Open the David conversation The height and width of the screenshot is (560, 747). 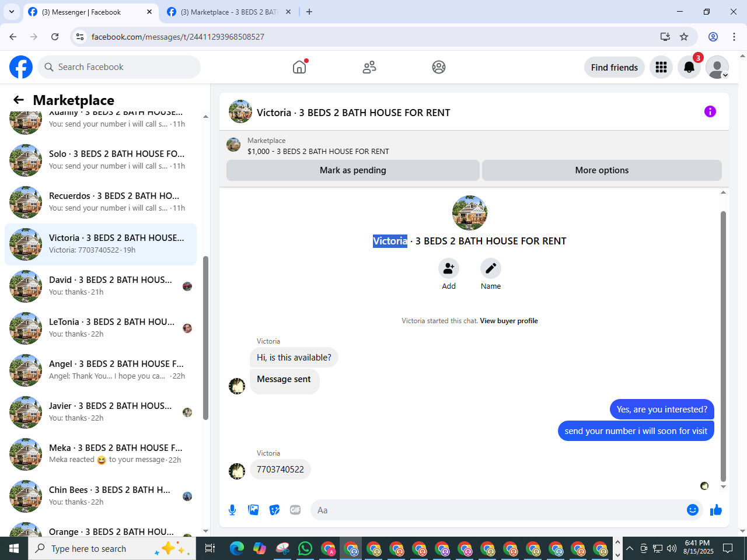(x=100, y=286)
